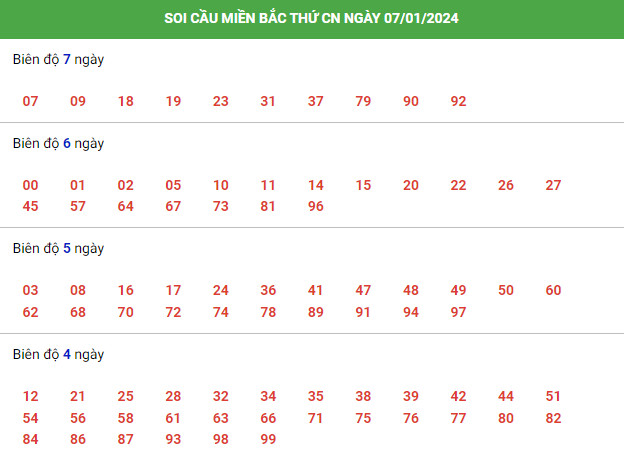The image size is (624, 459).
Task: Choose number 96 in the 6-day group
Action: (x=316, y=206)
